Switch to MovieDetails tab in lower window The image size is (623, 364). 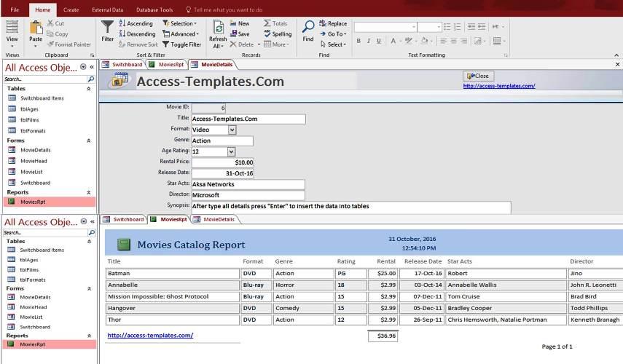tap(214, 220)
